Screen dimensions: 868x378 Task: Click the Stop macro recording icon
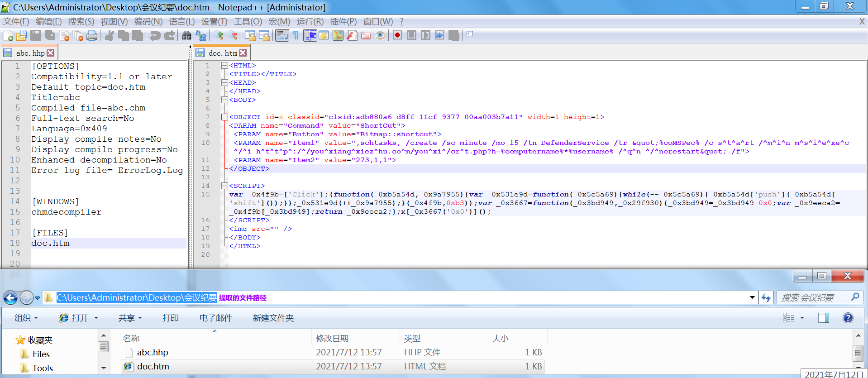click(411, 35)
